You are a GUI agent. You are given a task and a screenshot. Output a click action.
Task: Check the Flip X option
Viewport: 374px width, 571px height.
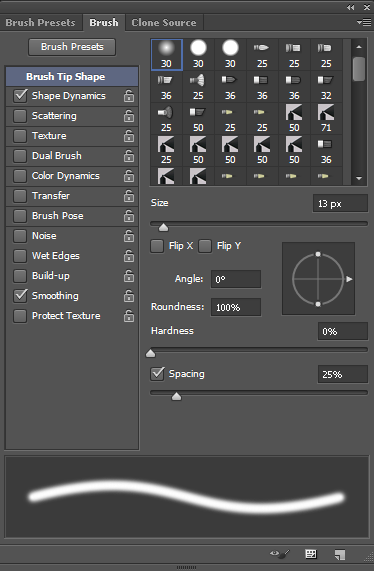(x=157, y=246)
